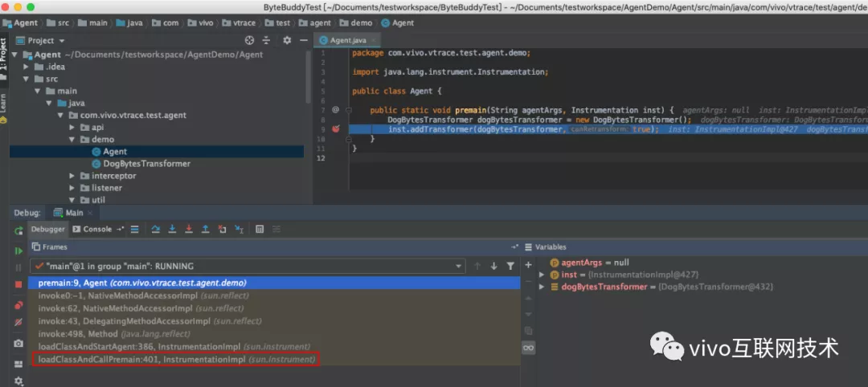Viewport: 868px width, 387px height.
Task: Click the frames filter funnel icon
Action: 510,266
